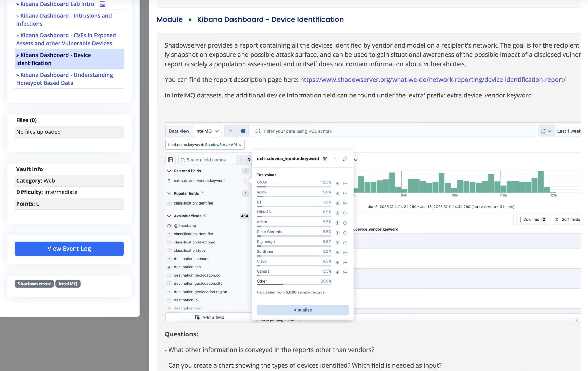The height and width of the screenshot is (371, 588).
Task: Click the Available fields help icon
Action: [x=205, y=215]
